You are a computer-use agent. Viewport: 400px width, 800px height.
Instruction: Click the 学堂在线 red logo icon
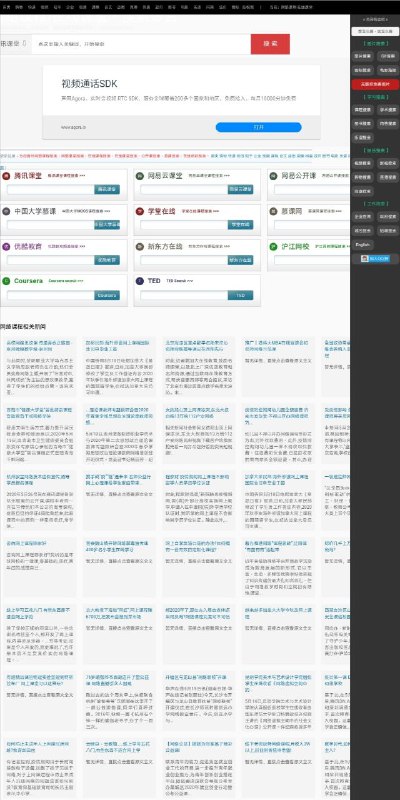coord(139,211)
